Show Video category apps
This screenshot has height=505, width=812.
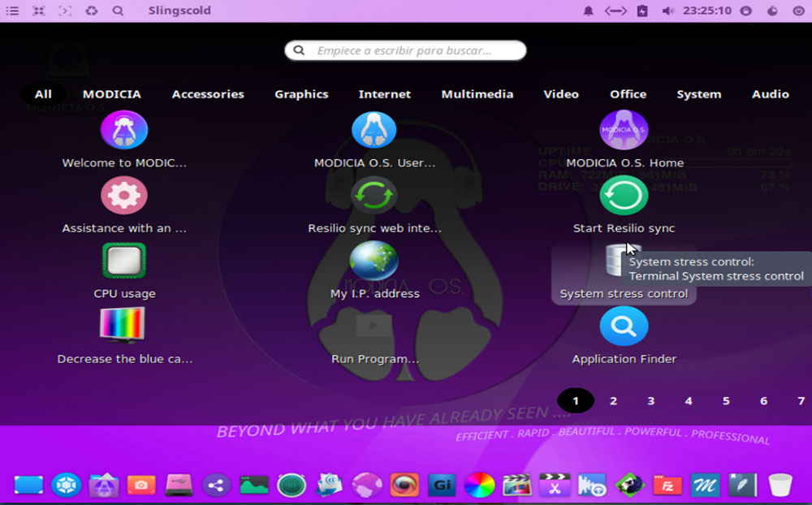[561, 93]
